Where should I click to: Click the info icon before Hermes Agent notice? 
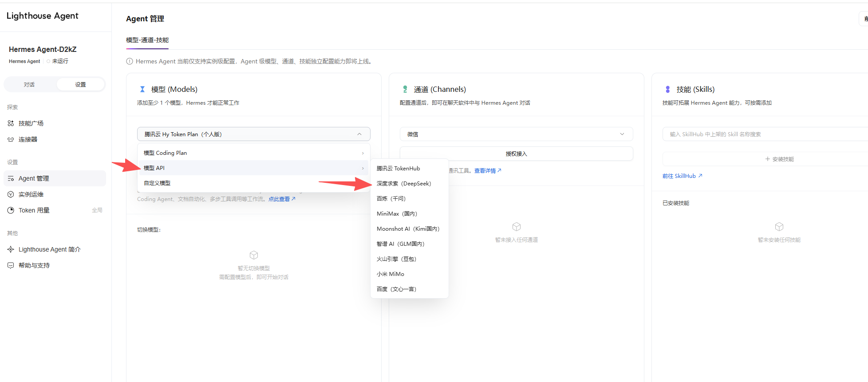[x=130, y=61]
